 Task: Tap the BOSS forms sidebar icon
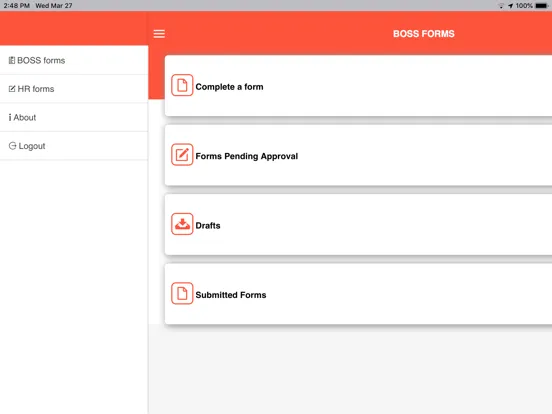click(x=12, y=61)
